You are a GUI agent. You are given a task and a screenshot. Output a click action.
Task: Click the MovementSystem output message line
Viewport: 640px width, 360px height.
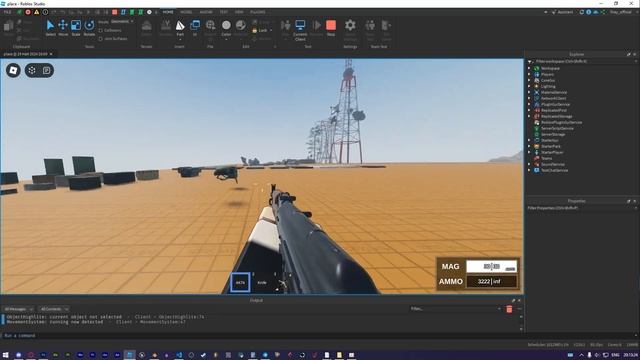[96, 322]
